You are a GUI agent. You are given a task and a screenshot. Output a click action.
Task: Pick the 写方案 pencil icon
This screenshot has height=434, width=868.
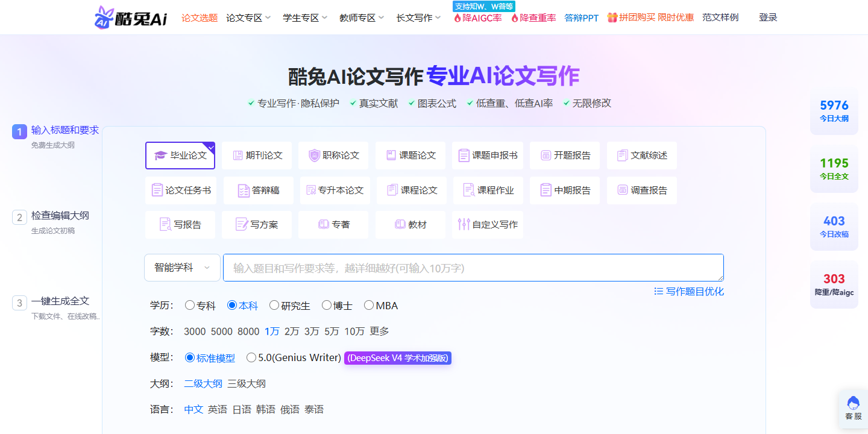click(x=242, y=224)
